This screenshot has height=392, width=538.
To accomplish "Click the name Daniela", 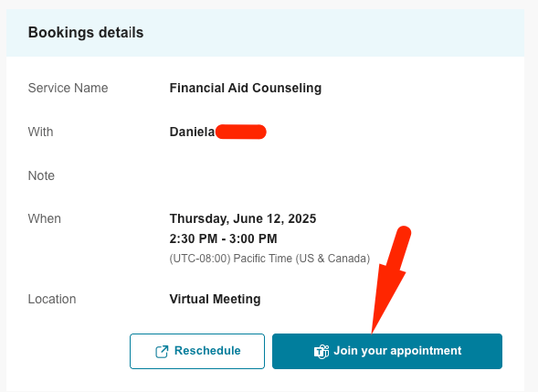I will pos(192,132).
